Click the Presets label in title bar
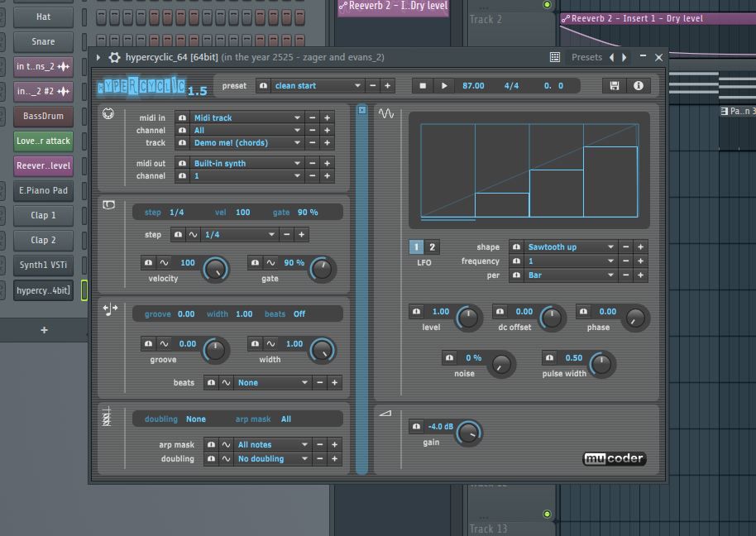 point(586,57)
